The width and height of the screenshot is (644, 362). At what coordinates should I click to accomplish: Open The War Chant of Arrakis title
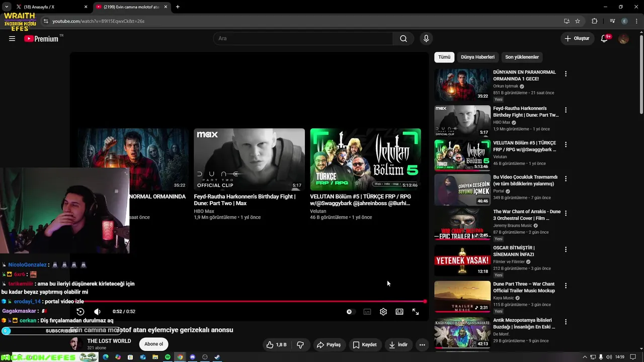point(527,215)
